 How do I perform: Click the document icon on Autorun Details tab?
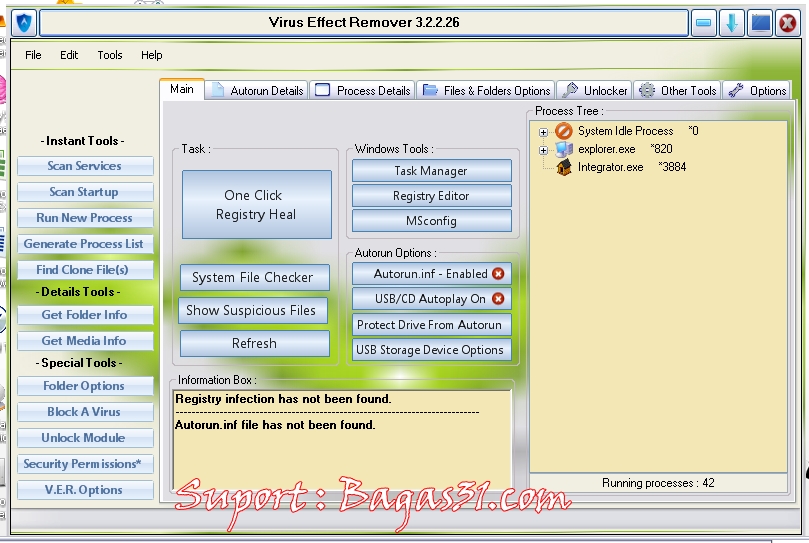coord(218,90)
